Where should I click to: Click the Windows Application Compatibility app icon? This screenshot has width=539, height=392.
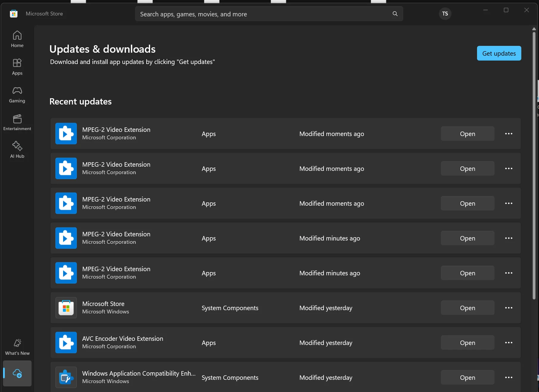66,377
